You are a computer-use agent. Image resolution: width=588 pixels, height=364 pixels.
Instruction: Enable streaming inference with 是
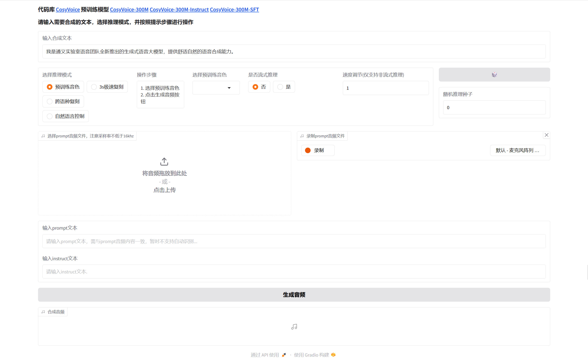tap(280, 87)
